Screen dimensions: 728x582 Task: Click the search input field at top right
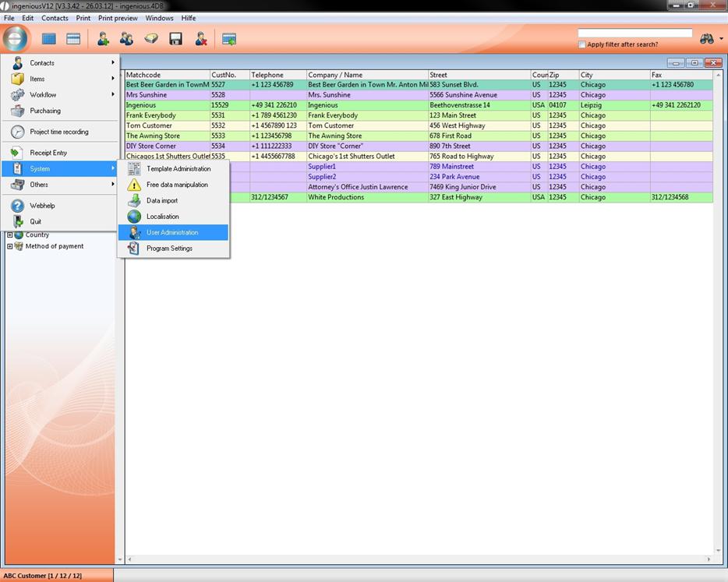[x=634, y=34]
